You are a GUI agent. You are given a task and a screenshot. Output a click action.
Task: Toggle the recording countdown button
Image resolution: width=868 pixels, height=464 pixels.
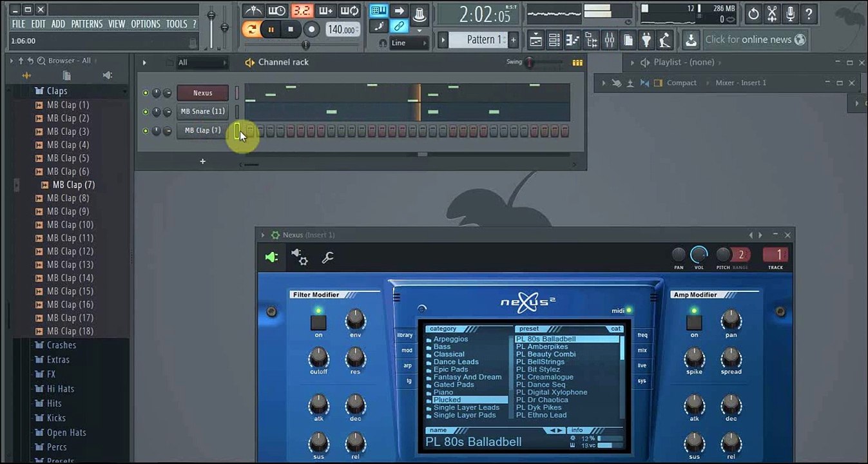pyautogui.click(x=302, y=11)
